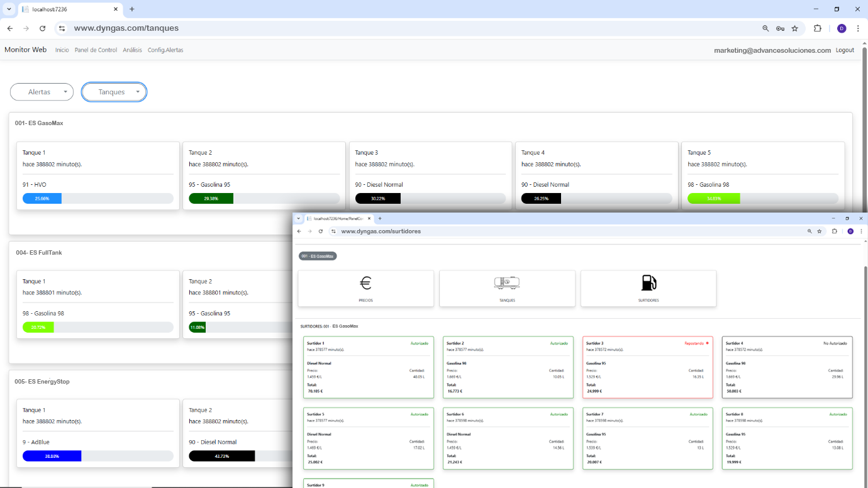Expand the Tanques dropdown
This screenshot has height=488, width=868.
coord(114,92)
